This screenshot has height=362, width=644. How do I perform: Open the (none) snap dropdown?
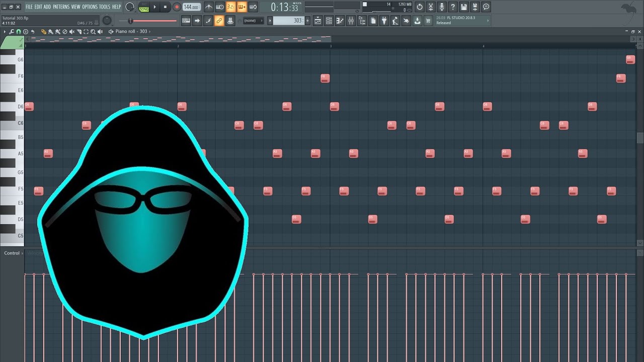[x=254, y=21]
